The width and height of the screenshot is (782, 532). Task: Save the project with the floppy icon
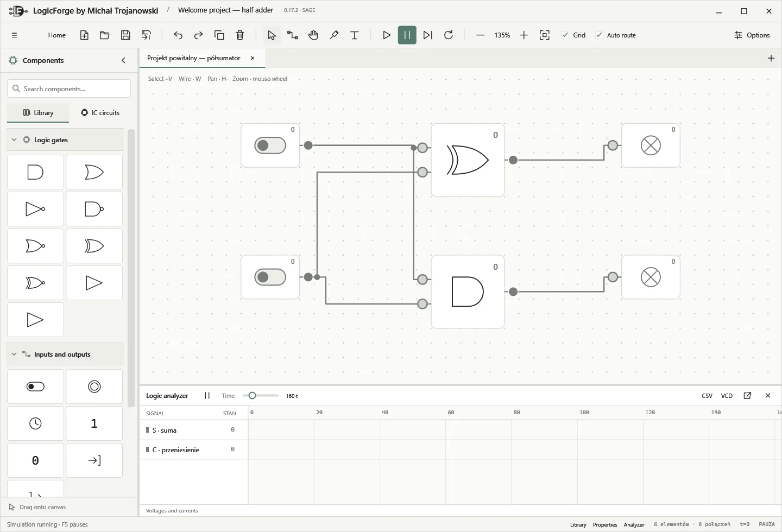click(x=125, y=35)
